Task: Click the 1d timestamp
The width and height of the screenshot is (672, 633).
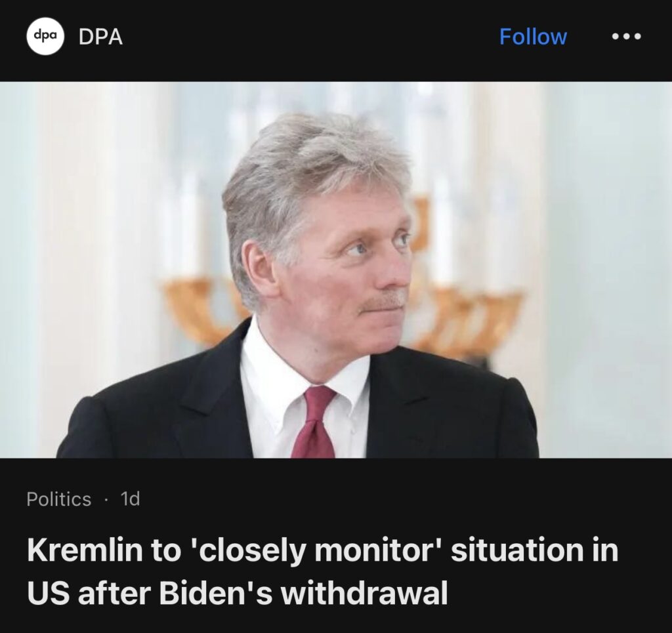Action: click(x=131, y=499)
